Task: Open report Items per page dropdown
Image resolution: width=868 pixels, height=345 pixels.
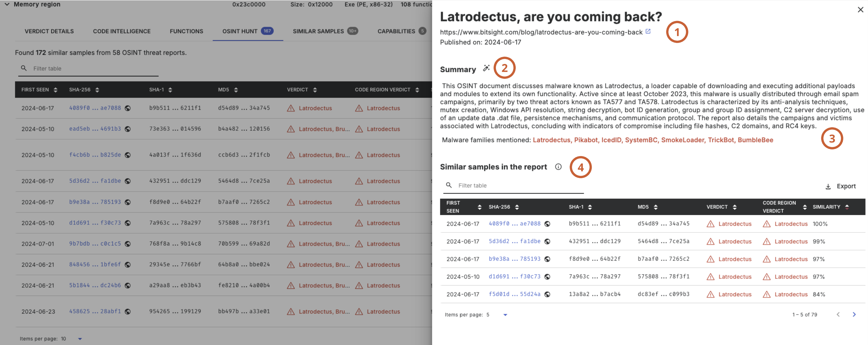Action: pos(505,315)
